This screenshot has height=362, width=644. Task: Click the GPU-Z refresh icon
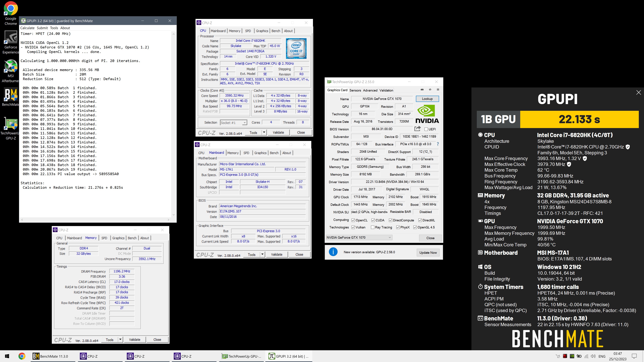(430, 90)
